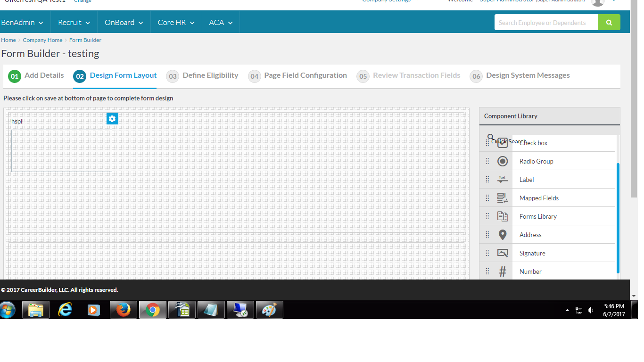This screenshot has height=362, width=644.
Task: Click the Home breadcrumb link
Action: pos(8,40)
